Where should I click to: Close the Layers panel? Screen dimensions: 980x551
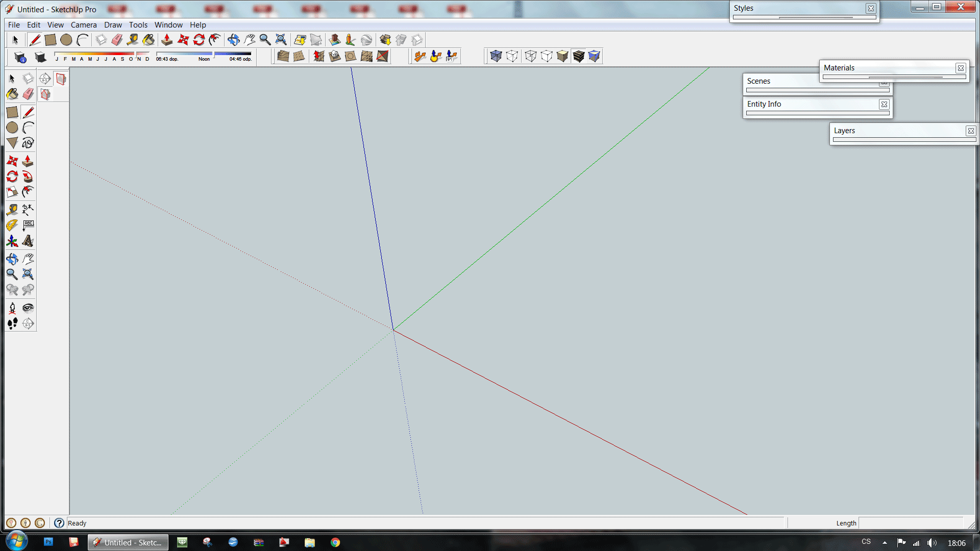pyautogui.click(x=971, y=131)
